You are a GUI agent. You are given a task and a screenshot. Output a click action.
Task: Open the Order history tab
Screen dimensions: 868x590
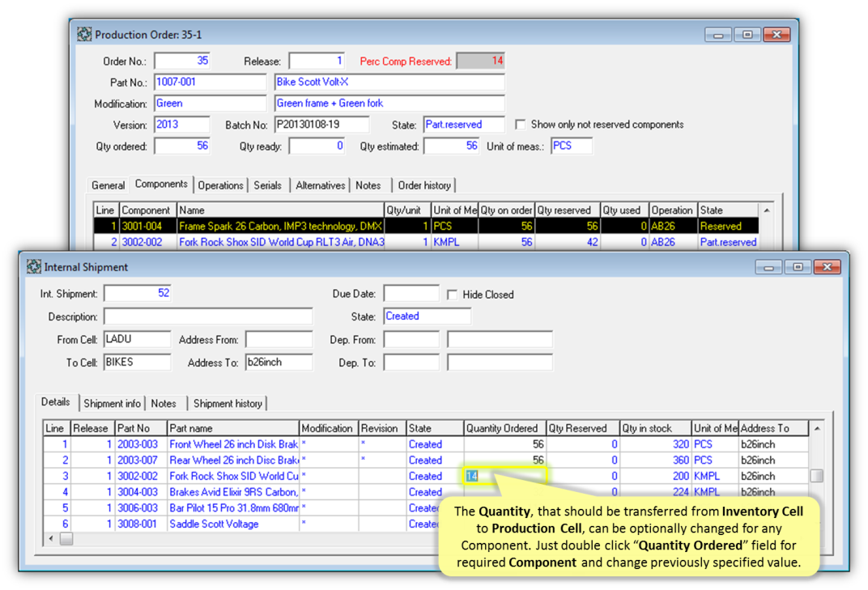pos(424,185)
